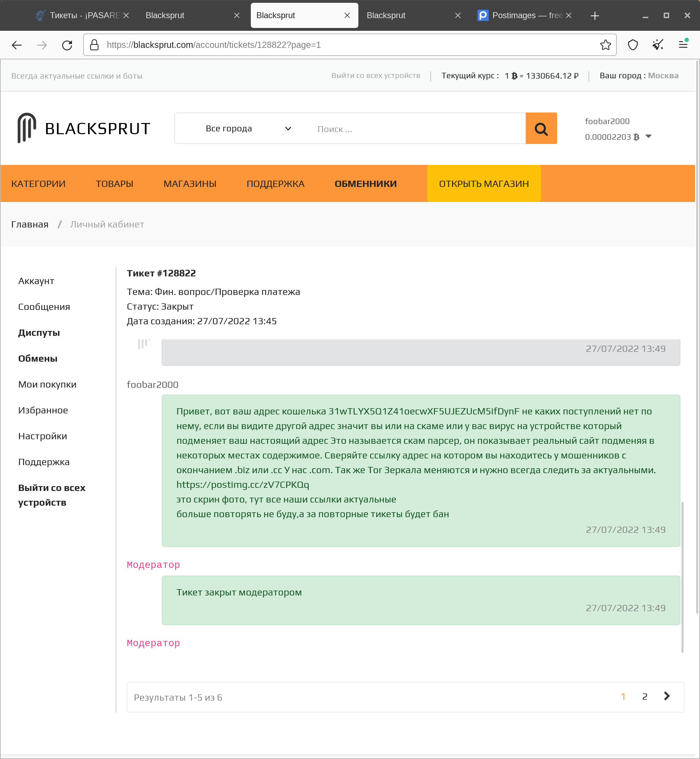Screen dimensions: 700x759
Task: Click the page vertical scrollbar
Action: tap(697, 337)
